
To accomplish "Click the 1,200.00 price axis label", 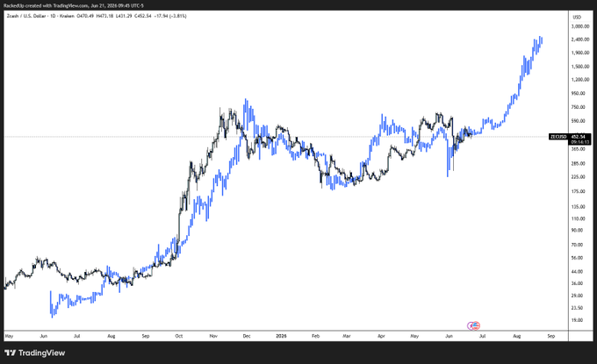I will [580, 80].
